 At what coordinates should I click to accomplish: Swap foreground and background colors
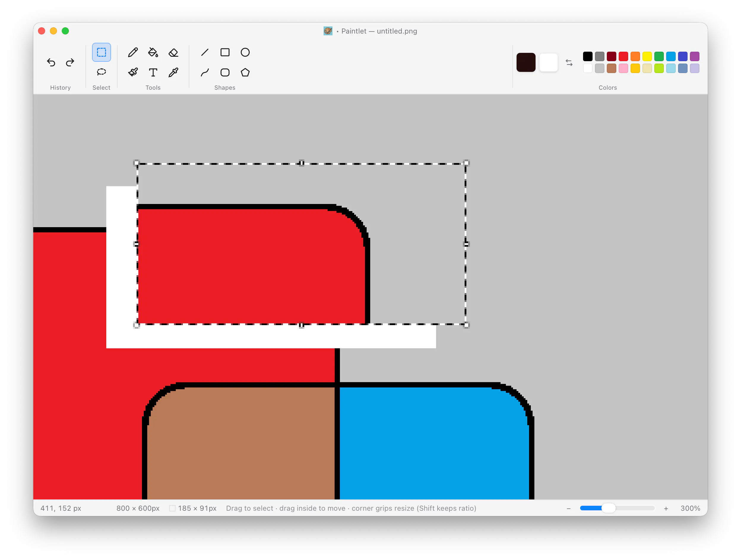(x=569, y=63)
